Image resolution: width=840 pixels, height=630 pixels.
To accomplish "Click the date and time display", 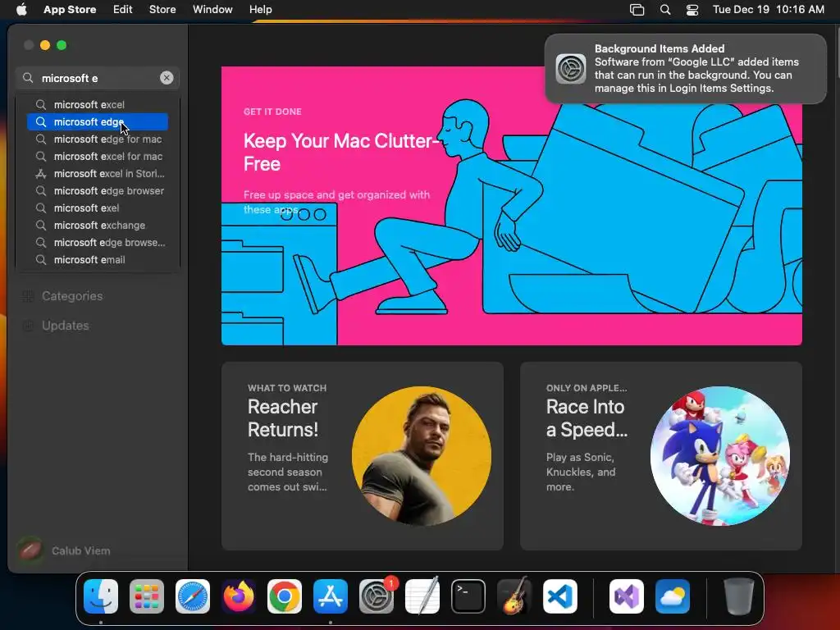I will (768, 10).
